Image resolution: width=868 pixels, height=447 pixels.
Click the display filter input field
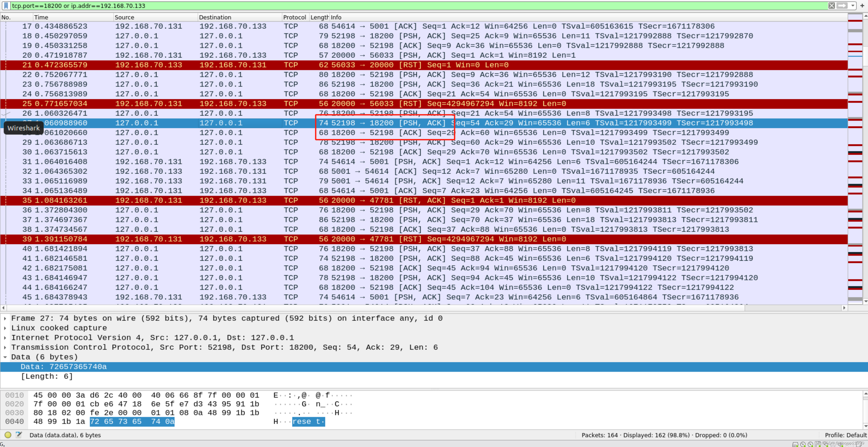(418, 6)
